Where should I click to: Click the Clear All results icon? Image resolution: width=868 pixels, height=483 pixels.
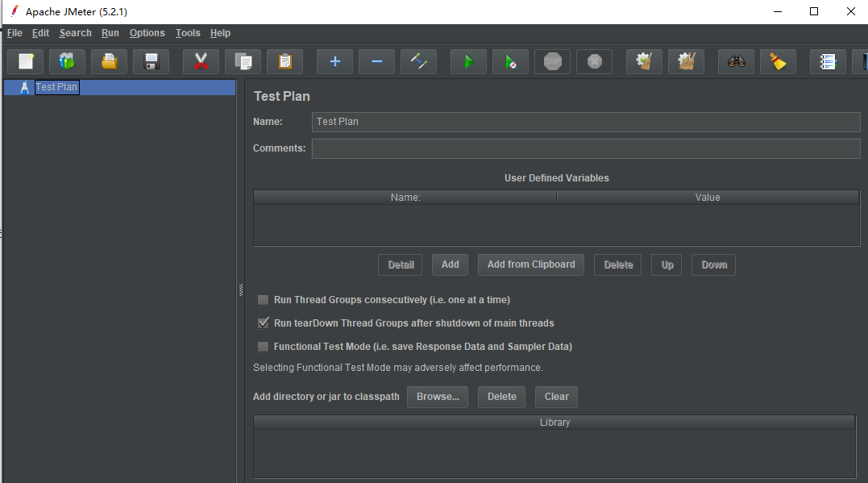point(687,61)
